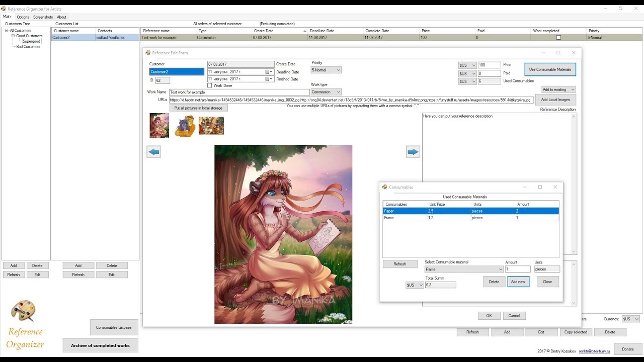
Task: Open Total Summ currency dropdown
Action: (x=415, y=285)
